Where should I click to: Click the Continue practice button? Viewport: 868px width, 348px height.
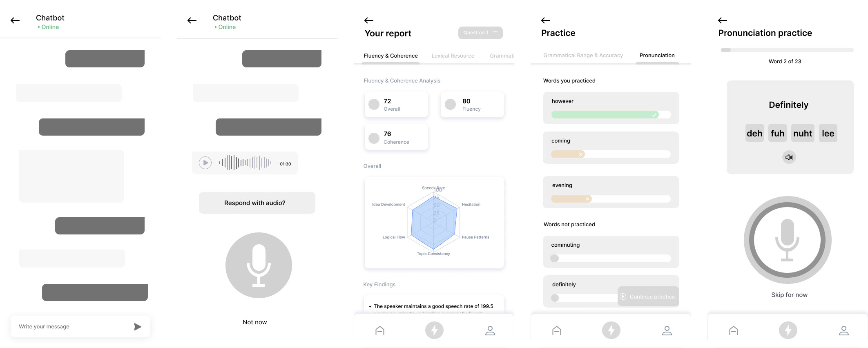tap(648, 297)
